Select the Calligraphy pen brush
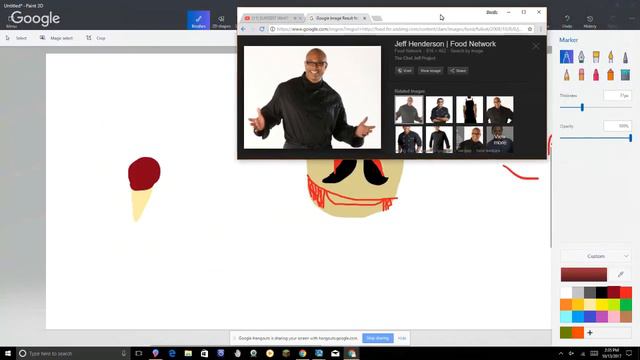Screen dimensions: 640x360 tap(581, 57)
